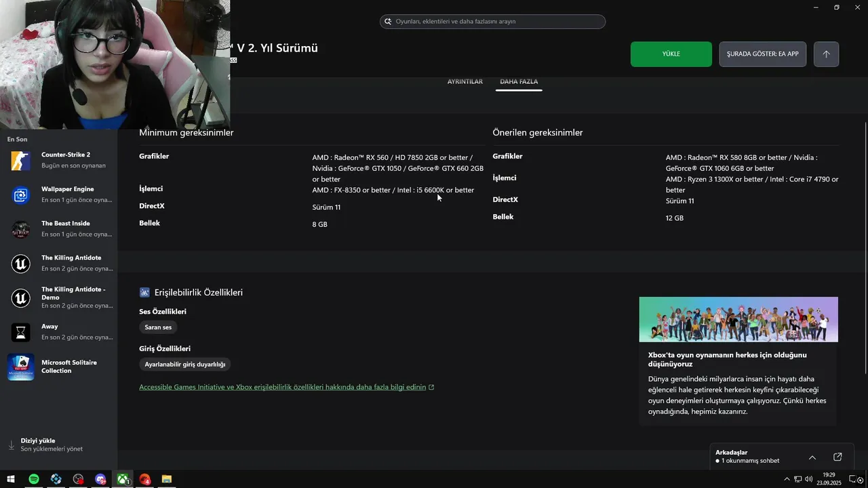Pop out the Arkadaşlar panel window
The image size is (868, 488).
[837, 457]
